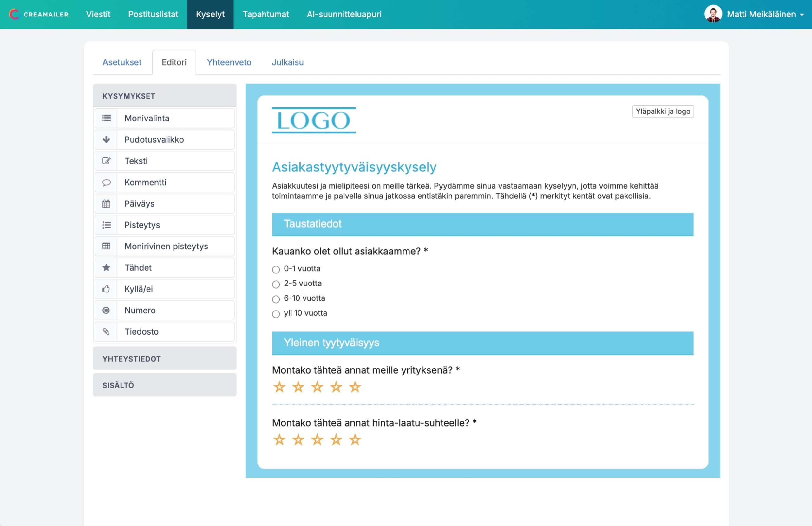The height and width of the screenshot is (526, 812).
Task: Click the Monivalinta list icon
Action: click(x=106, y=118)
